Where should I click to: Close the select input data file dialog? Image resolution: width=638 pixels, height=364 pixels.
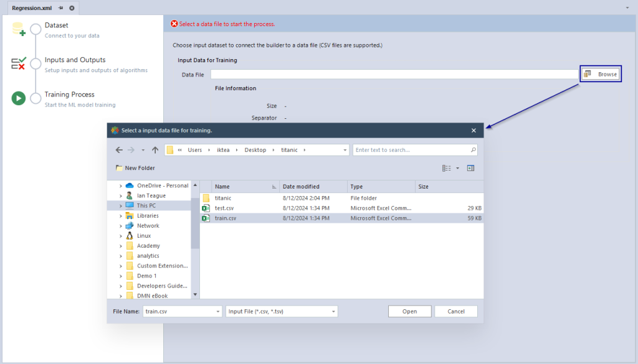point(474,131)
